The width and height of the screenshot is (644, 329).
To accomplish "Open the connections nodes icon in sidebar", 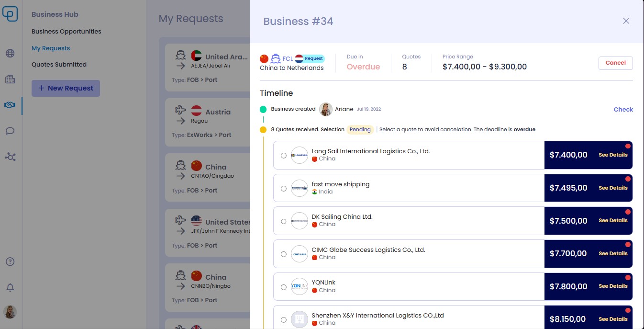I will tap(10, 157).
